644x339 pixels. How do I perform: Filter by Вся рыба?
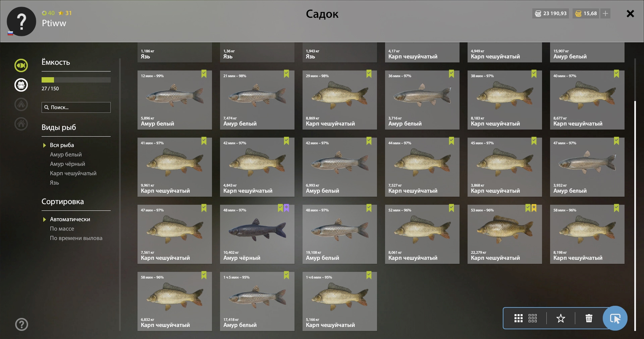point(62,145)
